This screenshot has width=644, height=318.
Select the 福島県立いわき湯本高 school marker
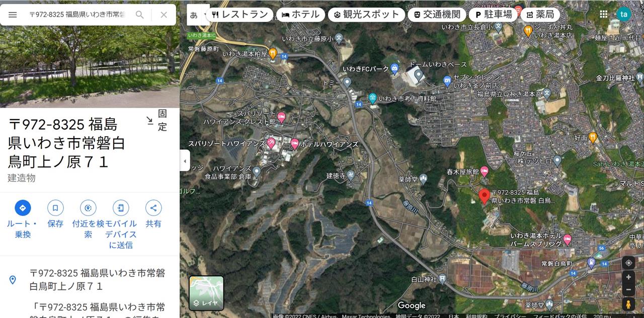pyautogui.click(x=547, y=92)
